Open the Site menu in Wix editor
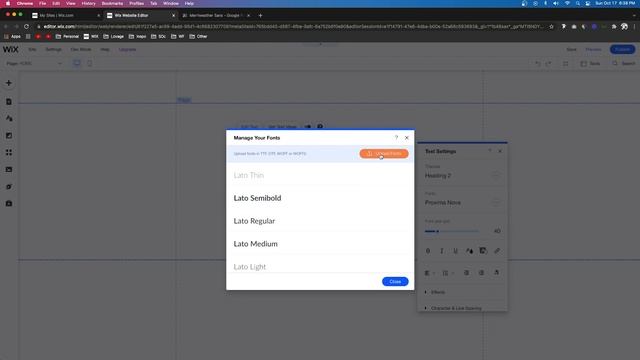 (32, 49)
